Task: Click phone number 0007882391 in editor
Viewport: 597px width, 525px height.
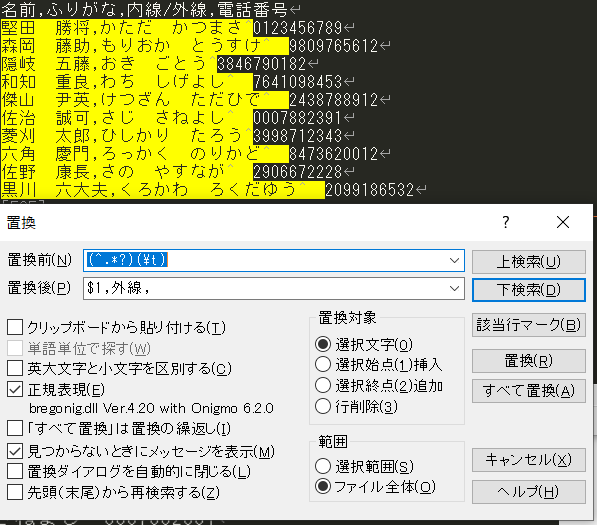Action: tap(297, 118)
